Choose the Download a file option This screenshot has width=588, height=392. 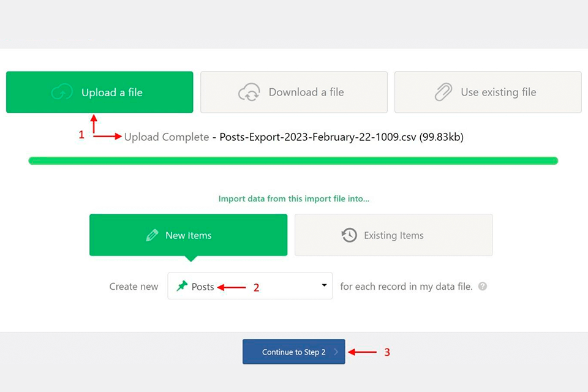pos(293,92)
